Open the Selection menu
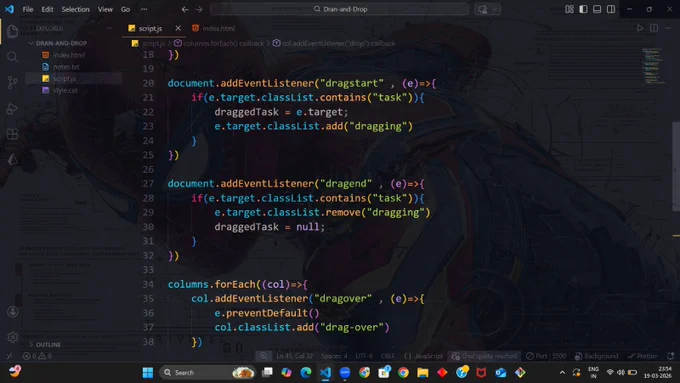680x383 pixels. (x=75, y=9)
